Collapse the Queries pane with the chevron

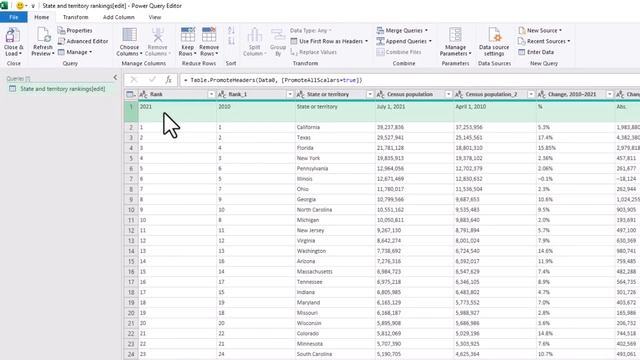(x=115, y=78)
